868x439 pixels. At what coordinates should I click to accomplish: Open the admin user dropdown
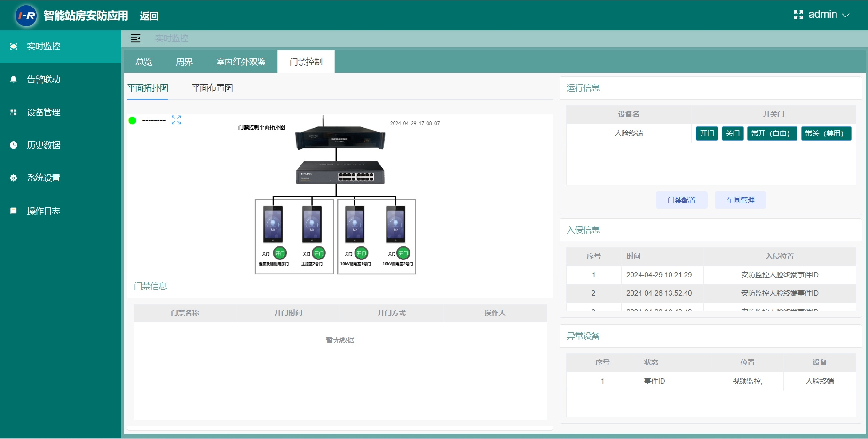[x=829, y=15]
